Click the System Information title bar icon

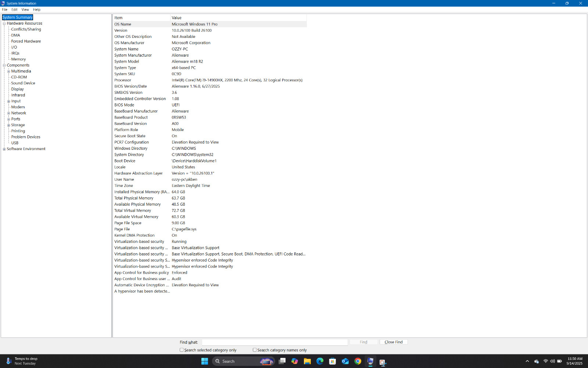pyautogui.click(x=3, y=3)
